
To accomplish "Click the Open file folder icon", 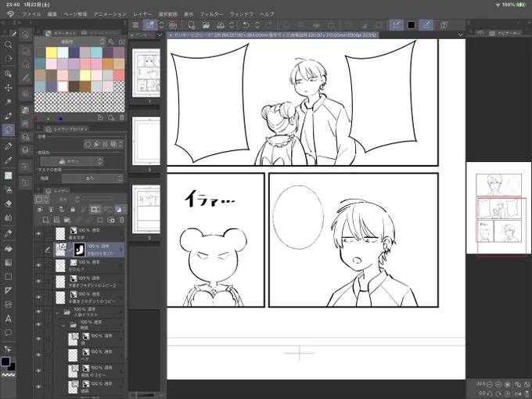I will (x=206, y=25).
